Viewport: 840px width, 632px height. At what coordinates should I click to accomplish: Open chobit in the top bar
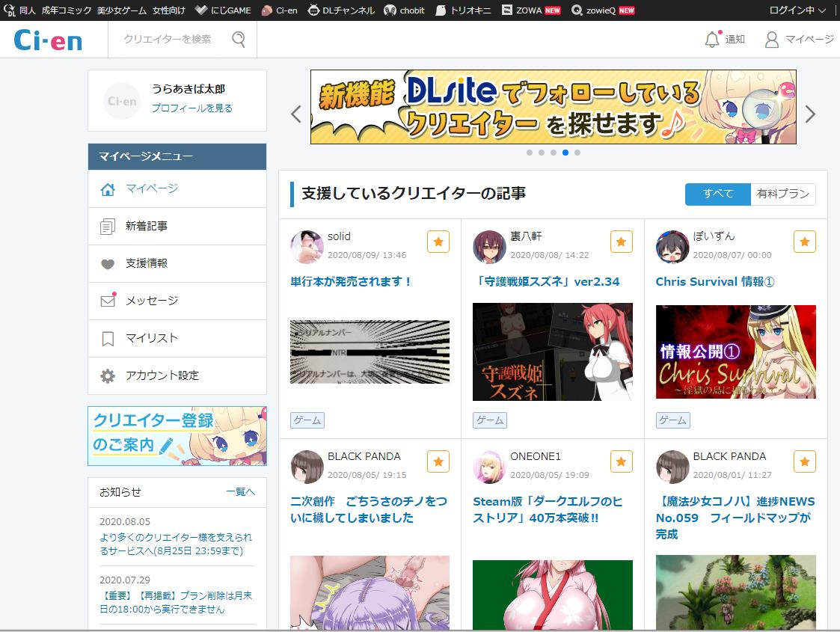tap(405, 10)
